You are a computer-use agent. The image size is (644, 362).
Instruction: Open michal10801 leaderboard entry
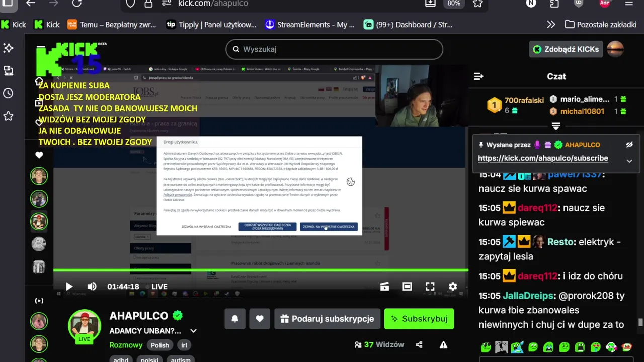pos(582,111)
